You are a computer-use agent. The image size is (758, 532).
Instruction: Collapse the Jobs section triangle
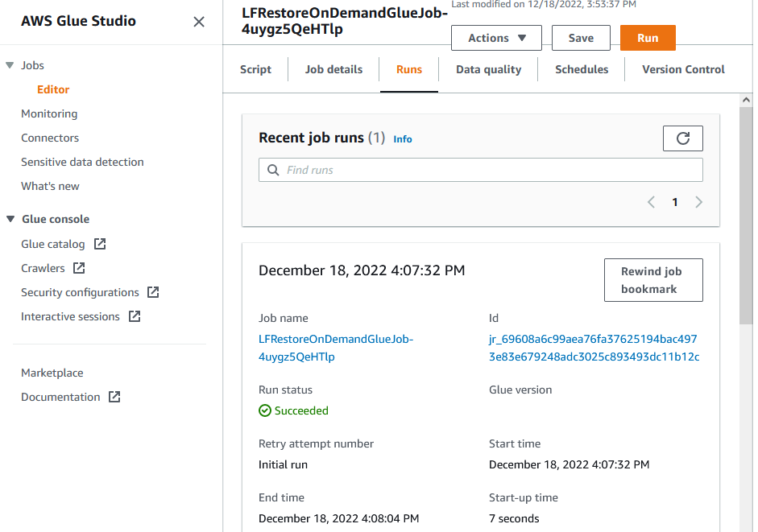(x=10, y=65)
